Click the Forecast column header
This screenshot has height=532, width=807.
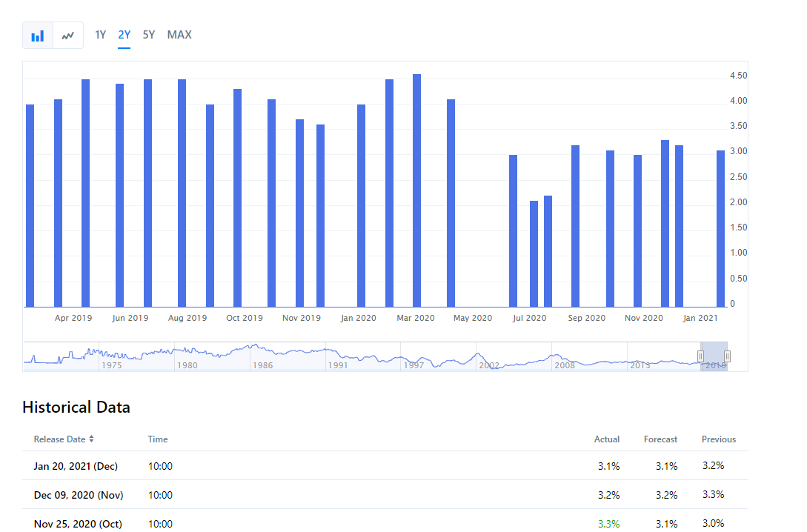[660, 439]
